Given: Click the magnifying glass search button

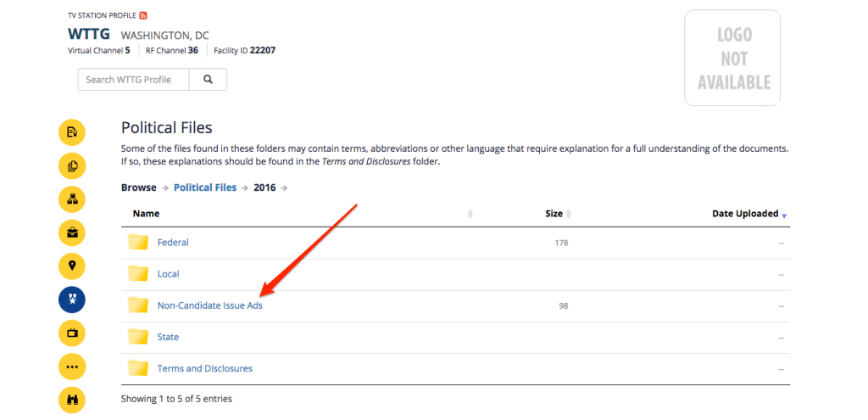Looking at the screenshot, I should point(208,80).
